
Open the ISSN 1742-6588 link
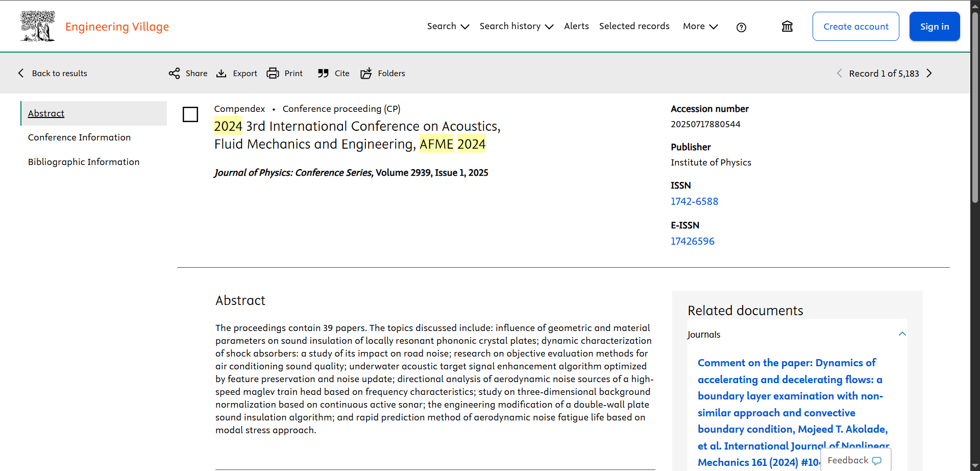(694, 201)
